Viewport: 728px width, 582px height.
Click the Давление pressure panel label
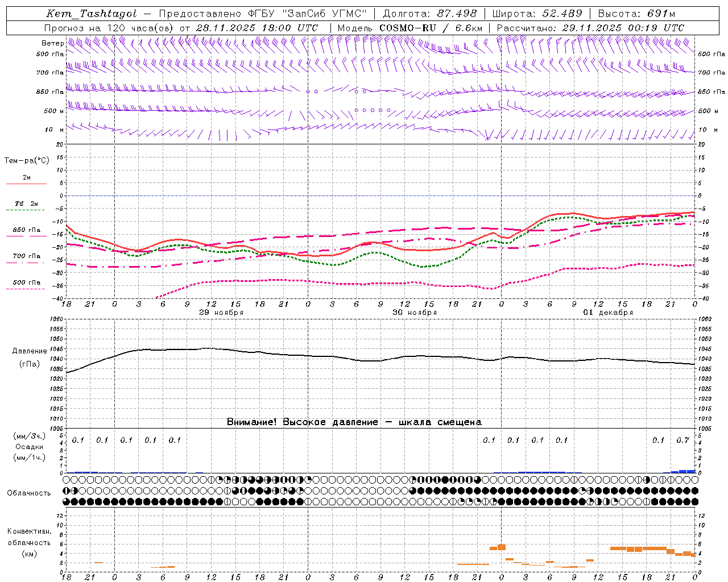point(29,351)
